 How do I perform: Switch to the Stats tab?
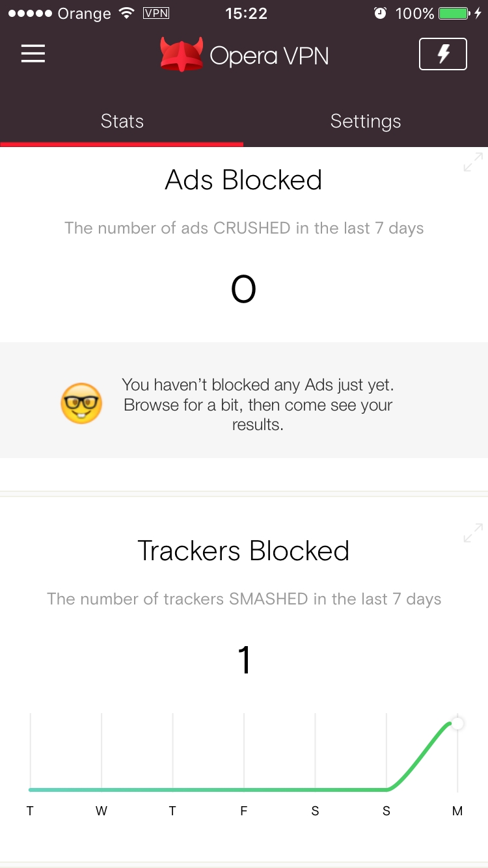coord(122,122)
